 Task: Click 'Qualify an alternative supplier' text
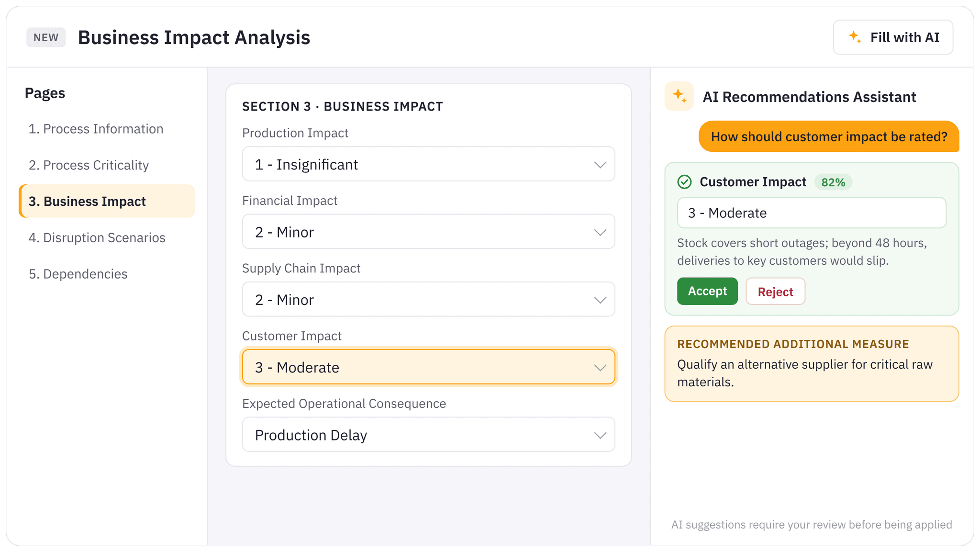pyautogui.click(x=805, y=373)
